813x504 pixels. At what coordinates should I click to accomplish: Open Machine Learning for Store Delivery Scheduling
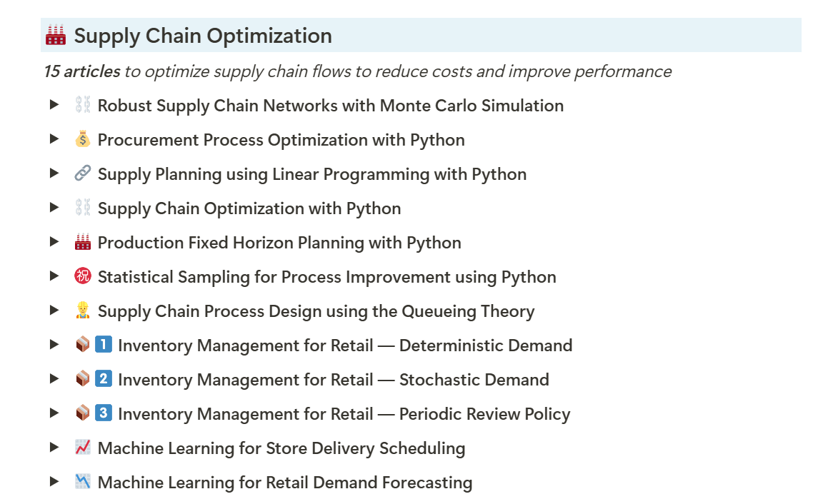(281, 448)
